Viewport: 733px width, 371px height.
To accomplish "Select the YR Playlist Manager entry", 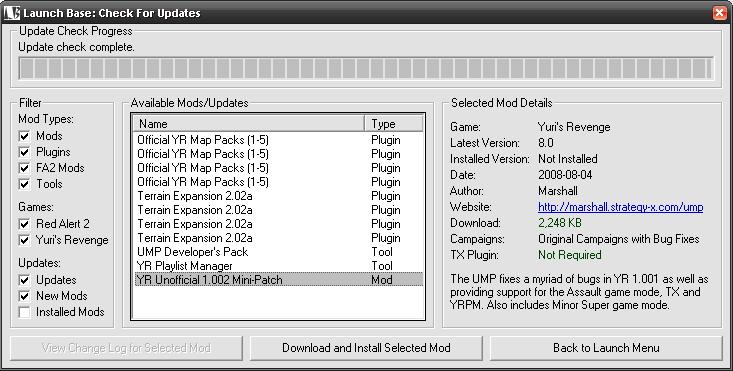I will coord(279,266).
